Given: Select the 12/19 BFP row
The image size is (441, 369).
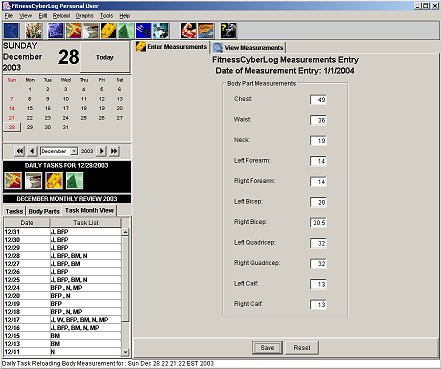Looking at the screenshot, I should [x=63, y=304].
